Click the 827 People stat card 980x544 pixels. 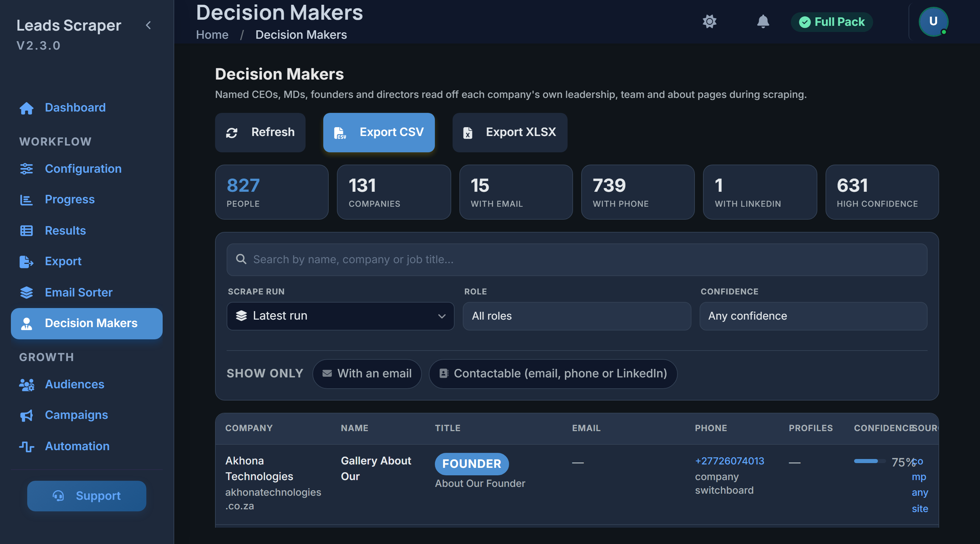click(x=272, y=192)
